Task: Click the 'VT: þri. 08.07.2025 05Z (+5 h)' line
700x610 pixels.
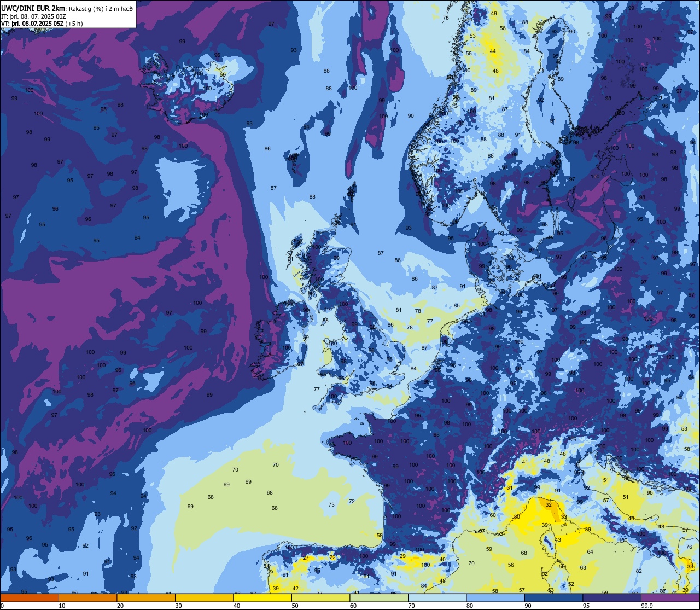Action: 42,24
